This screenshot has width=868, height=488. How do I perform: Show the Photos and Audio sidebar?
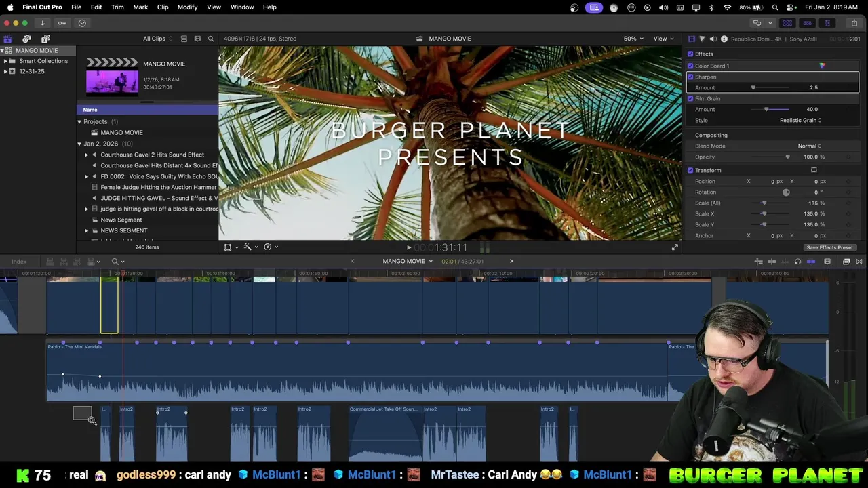coord(26,39)
